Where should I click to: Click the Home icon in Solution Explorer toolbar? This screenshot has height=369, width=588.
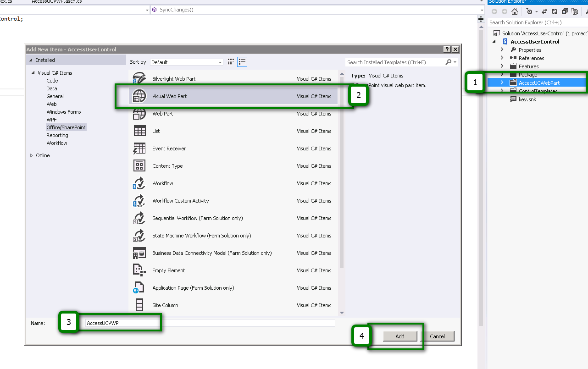515,12
